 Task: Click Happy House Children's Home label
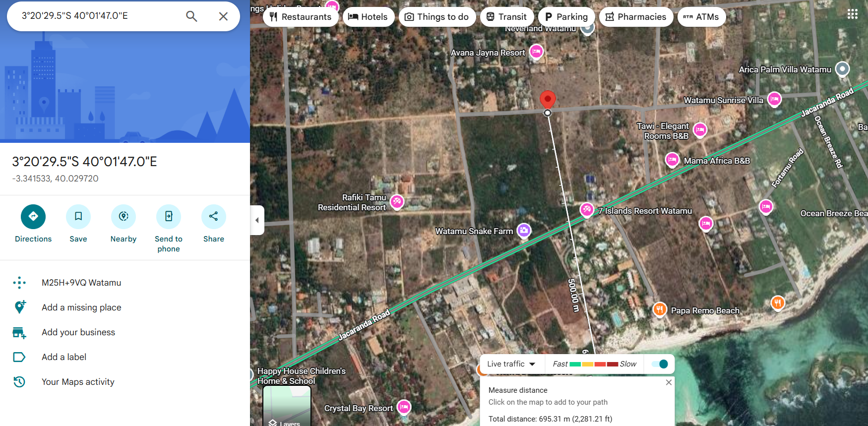point(301,376)
